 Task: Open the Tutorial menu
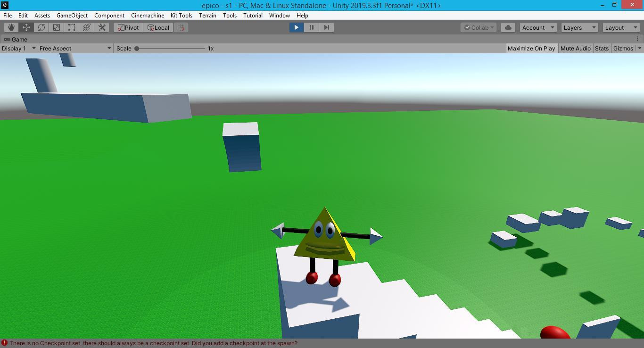(253, 15)
